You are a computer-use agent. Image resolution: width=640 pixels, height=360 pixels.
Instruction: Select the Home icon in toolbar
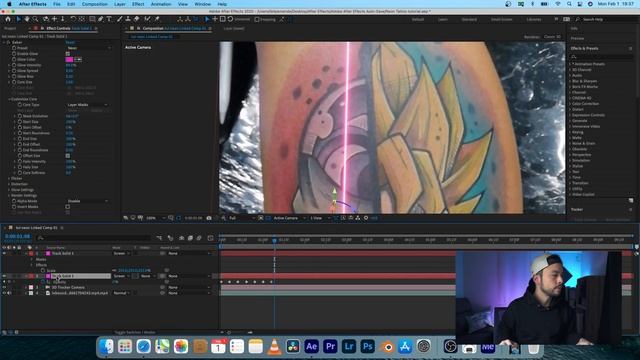pyautogui.click(x=8, y=19)
